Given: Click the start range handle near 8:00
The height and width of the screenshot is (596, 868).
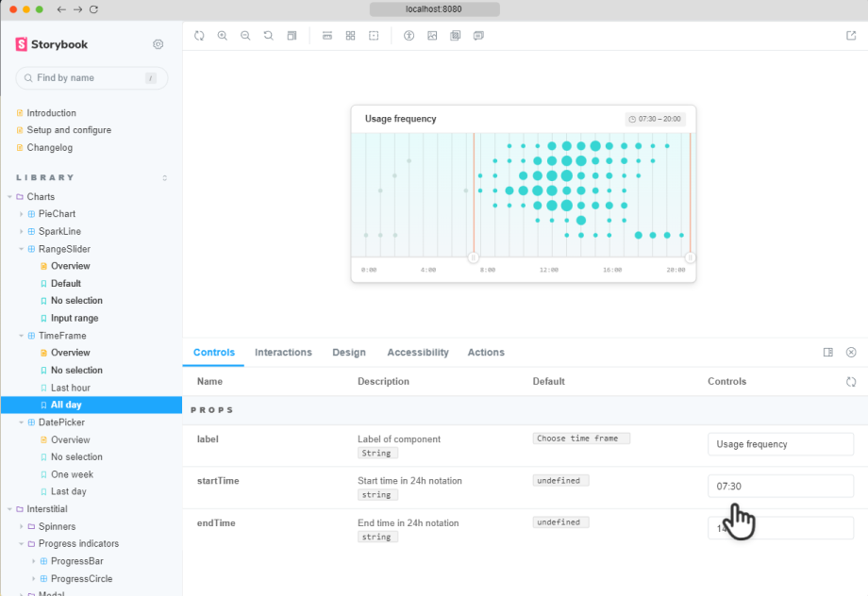Looking at the screenshot, I should coord(474,257).
